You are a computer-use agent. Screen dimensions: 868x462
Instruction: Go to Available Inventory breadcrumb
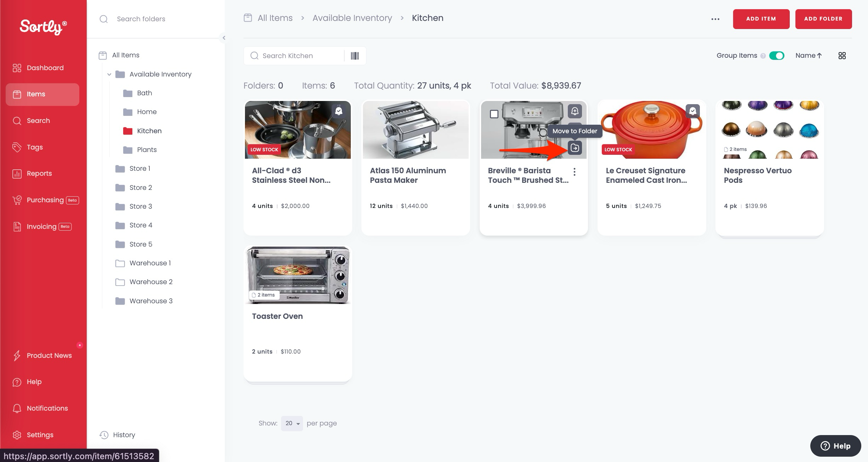click(352, 18)
